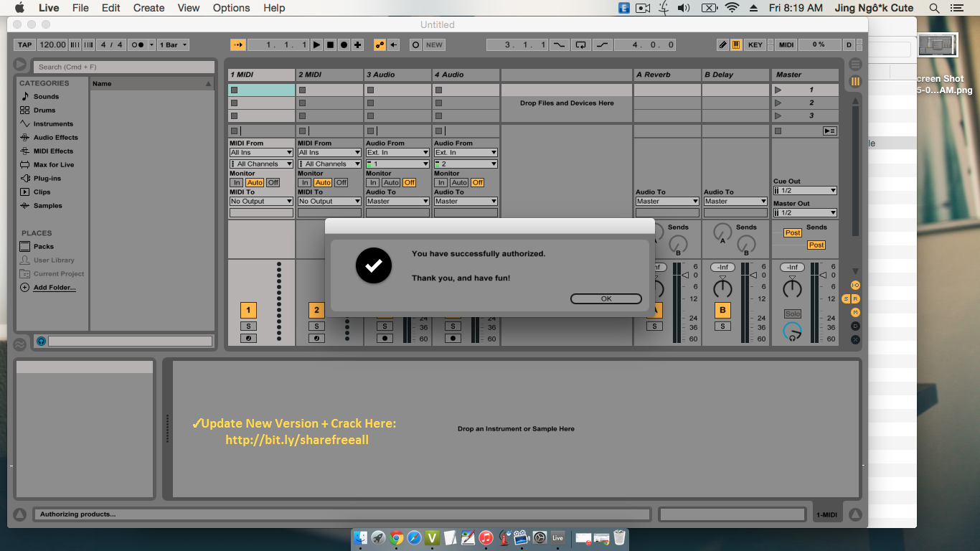Open Audio To Master dropdown on A Reverb
The image size is (980, 551).
667,201
